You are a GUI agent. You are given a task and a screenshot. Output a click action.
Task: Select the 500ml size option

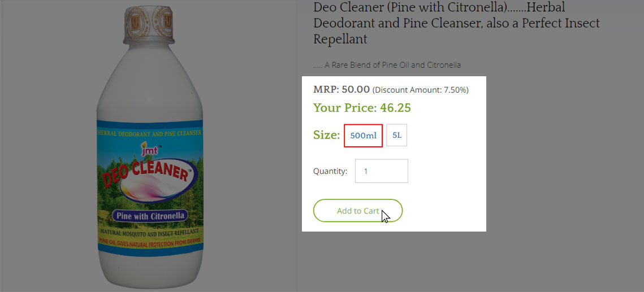click(x=363, y=136)
